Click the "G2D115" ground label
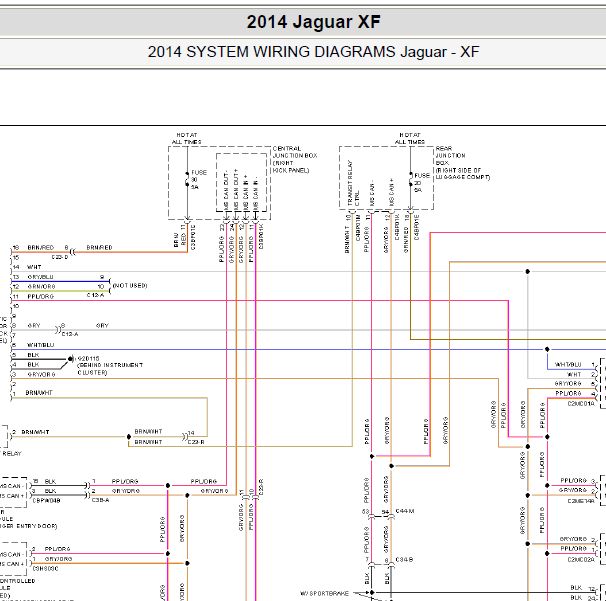This screenshot has height=601, width=606. click(88, 359)
